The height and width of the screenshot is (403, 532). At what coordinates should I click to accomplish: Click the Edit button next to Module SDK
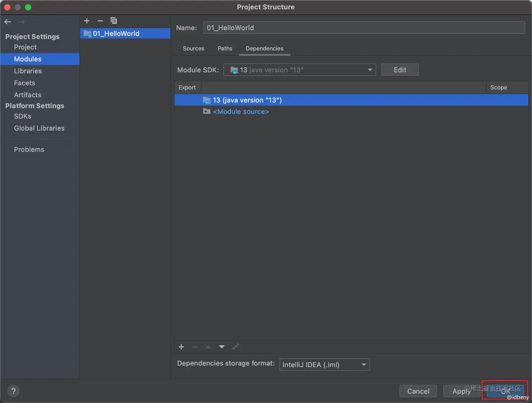coord(400,70)
